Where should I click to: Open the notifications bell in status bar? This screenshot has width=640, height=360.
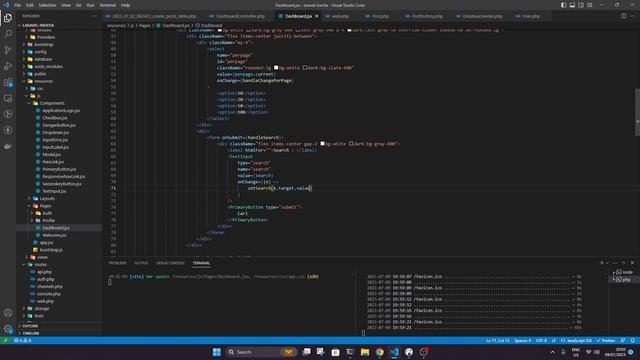point(633,340)
